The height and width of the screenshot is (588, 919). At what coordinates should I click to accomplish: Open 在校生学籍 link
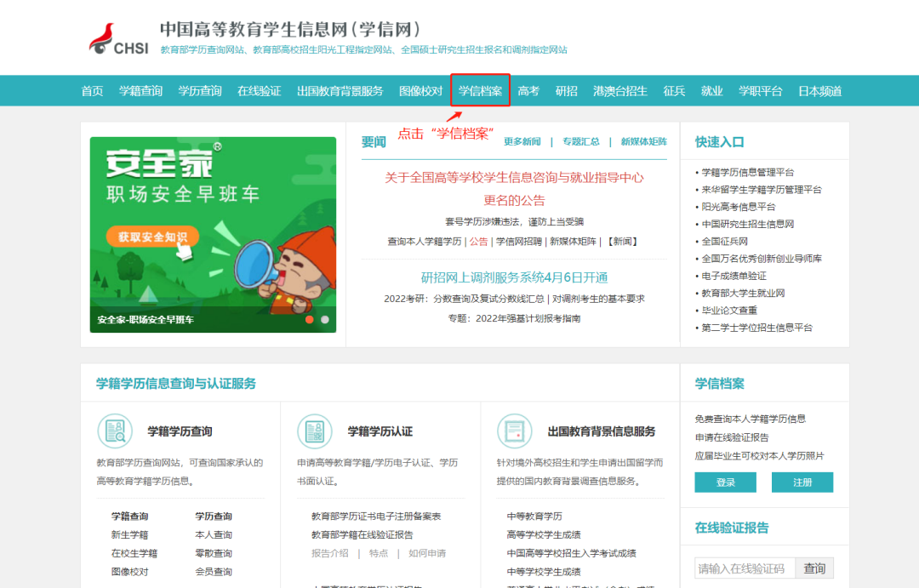pos(134,553)
